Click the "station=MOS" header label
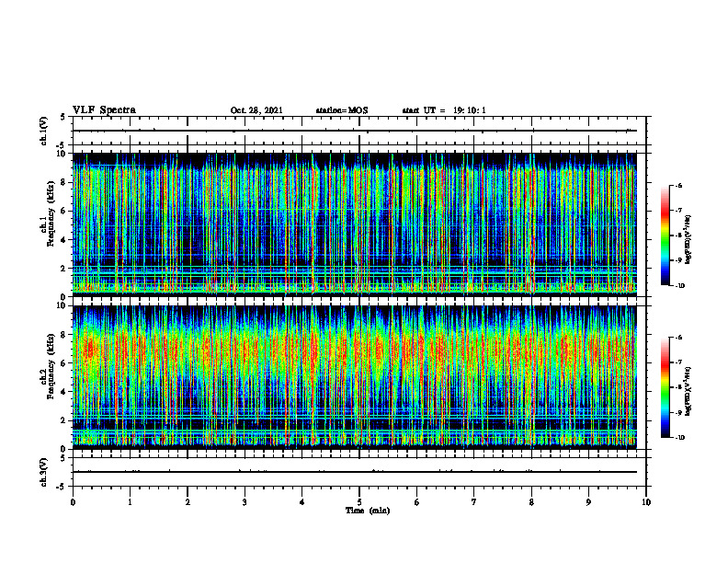This screenshot has height=563, width=728. tap(342, 110)
